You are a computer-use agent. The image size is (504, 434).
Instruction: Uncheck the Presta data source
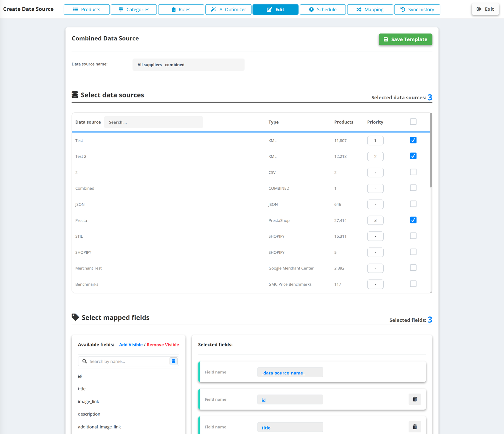[x=413, y=220]
